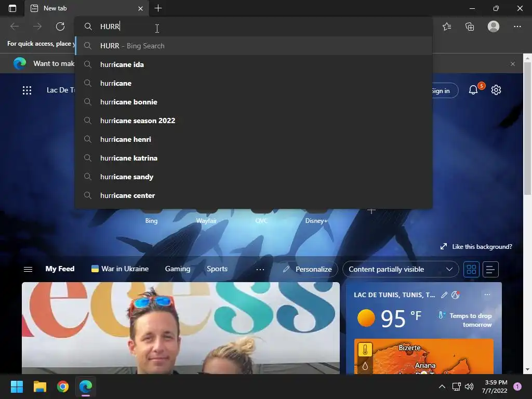Screen dimensions: 532x399
Task: Switch to the Sports feed tab
Action: coord(217,269)
